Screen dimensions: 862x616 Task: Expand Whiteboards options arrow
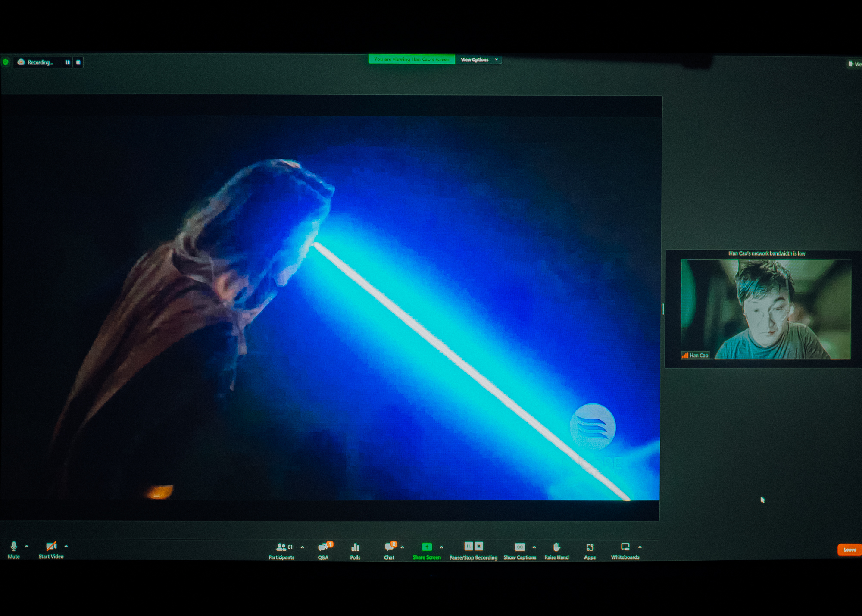coord(640,547)
